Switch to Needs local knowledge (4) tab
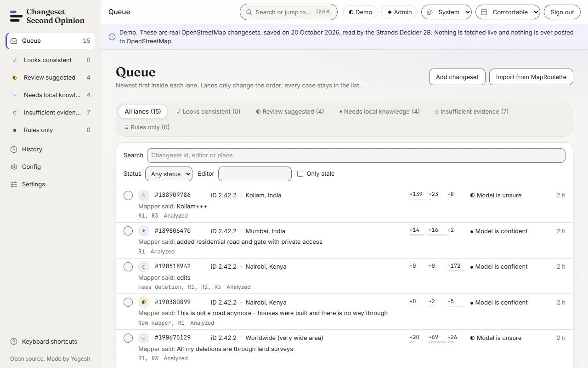The height and width of the screenshot is (368, 588). pos(379,111)
